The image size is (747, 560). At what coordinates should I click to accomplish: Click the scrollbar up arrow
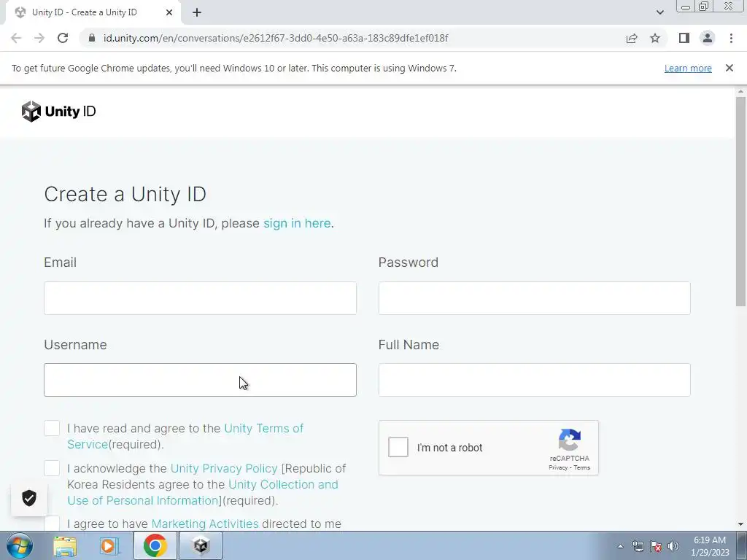click(740, 91)
